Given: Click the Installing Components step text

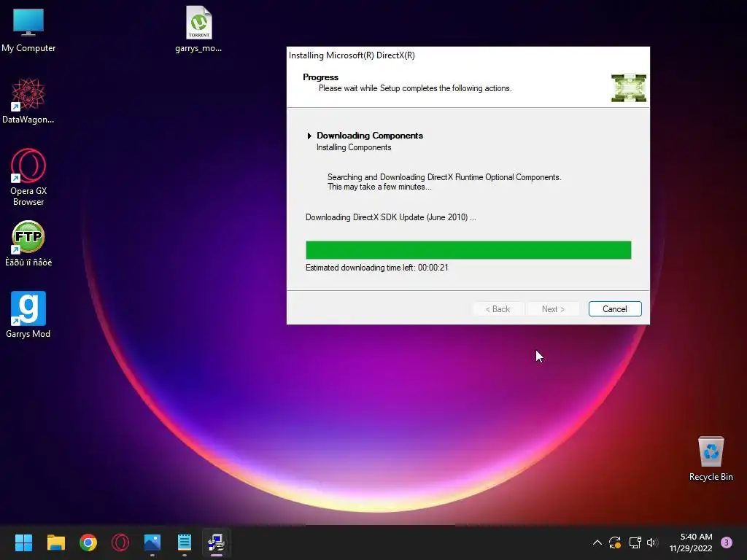Looking at the screenshot, I should [354, 147].
